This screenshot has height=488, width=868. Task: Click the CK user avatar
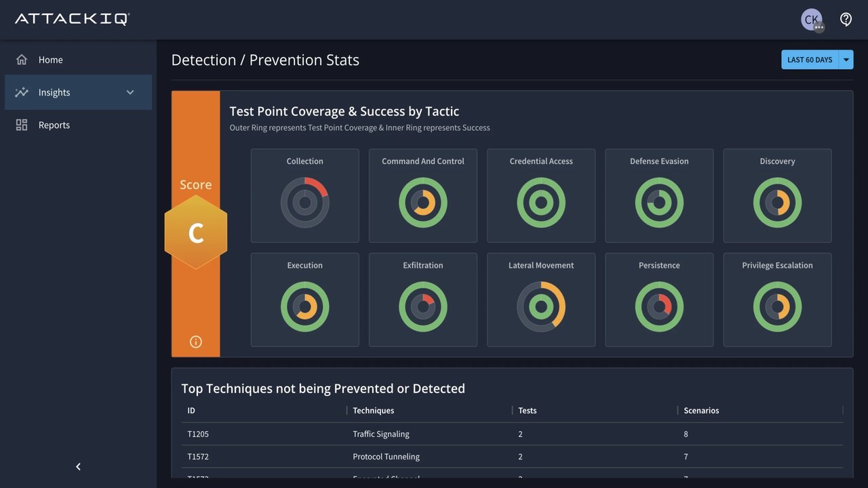(x=811, y=19)
